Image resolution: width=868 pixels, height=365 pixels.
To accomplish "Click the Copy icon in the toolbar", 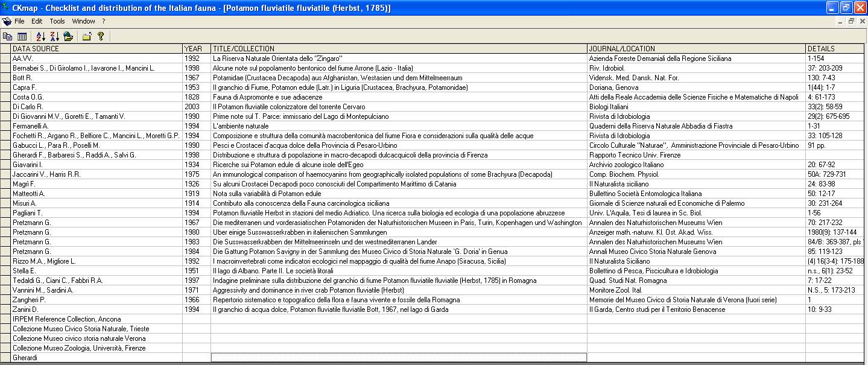I will click(7, 37).
